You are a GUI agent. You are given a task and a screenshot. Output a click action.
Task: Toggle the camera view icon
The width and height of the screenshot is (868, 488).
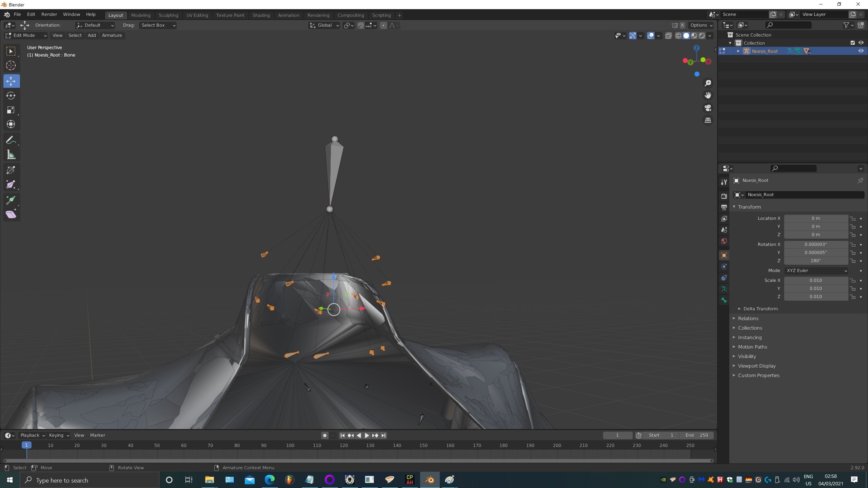tap(708, 108)
